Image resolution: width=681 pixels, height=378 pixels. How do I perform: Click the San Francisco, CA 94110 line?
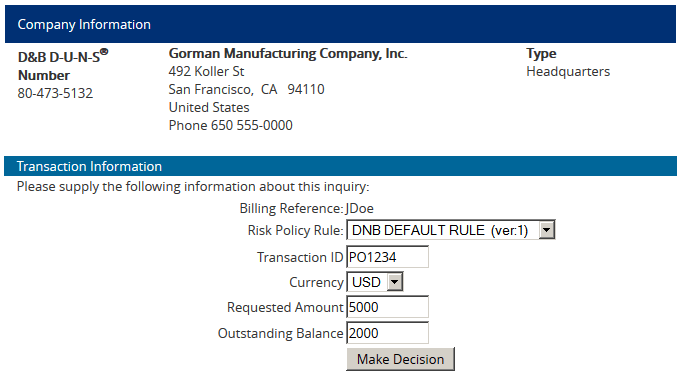point(246,90)
